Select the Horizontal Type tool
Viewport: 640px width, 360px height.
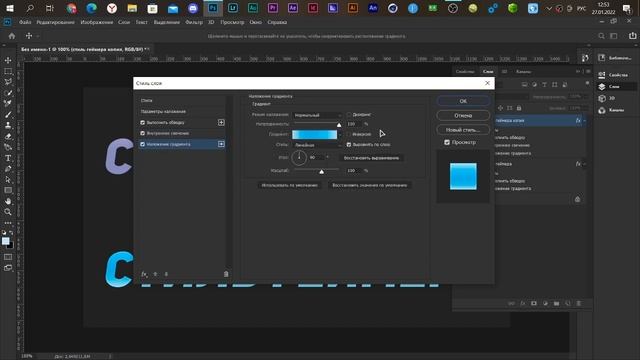point(8,158)
